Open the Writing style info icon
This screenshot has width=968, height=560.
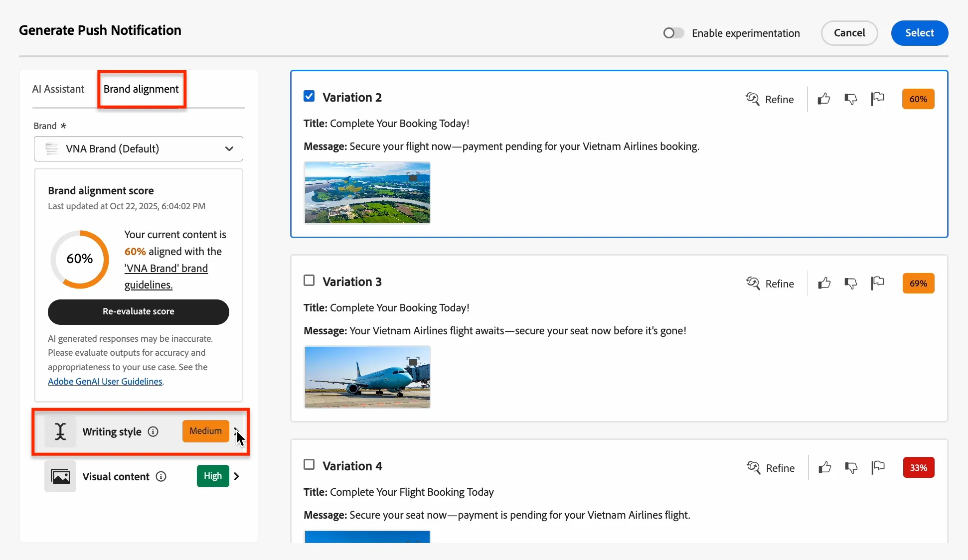(154, 431)
